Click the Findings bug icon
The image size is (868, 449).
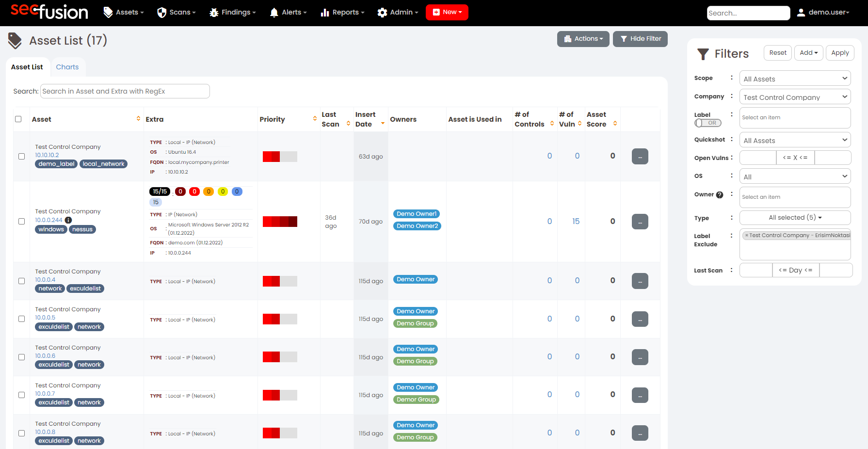click(214, 13)
